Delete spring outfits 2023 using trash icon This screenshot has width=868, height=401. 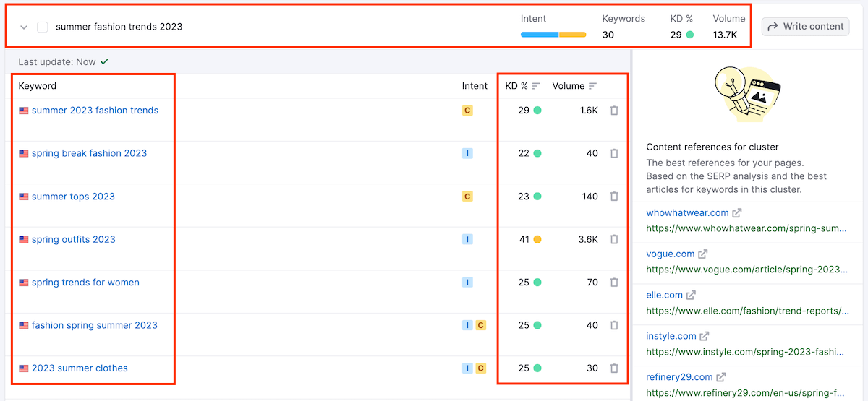coord(614,239)
